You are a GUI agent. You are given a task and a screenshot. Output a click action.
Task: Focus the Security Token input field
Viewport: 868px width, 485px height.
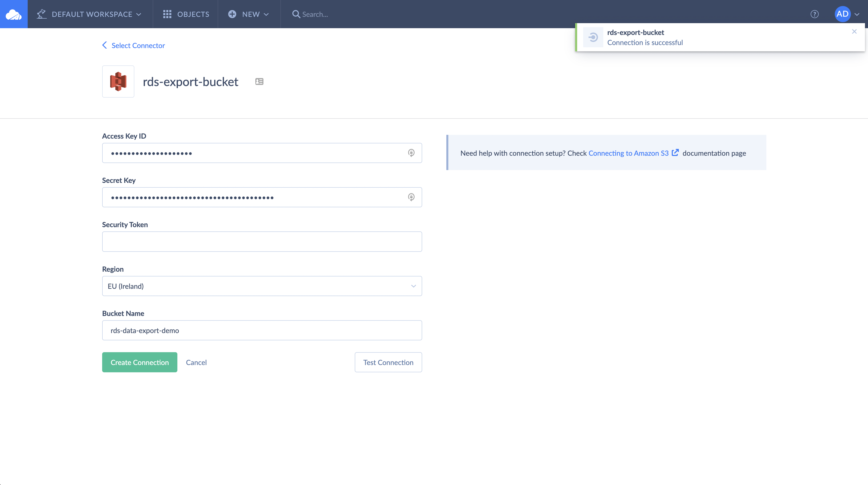point(262,241)
